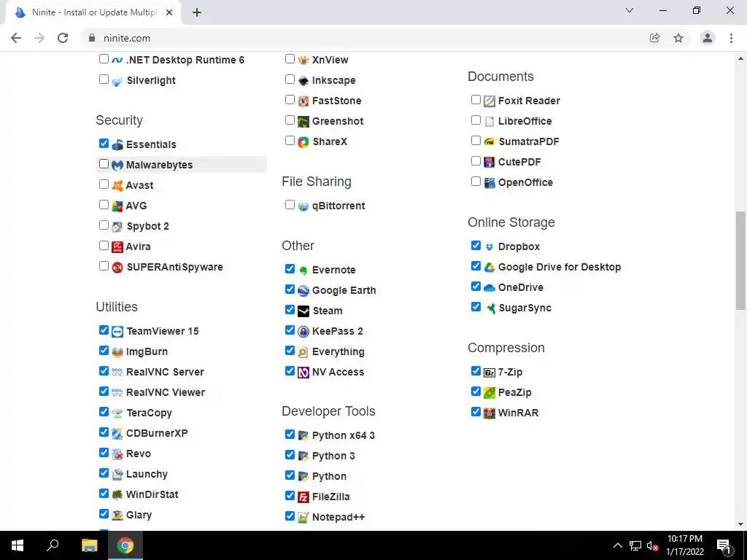Viewport: 747px width, 560px height.
Task: Click the TeamViewer 15 icon
Action: point(117,332)
